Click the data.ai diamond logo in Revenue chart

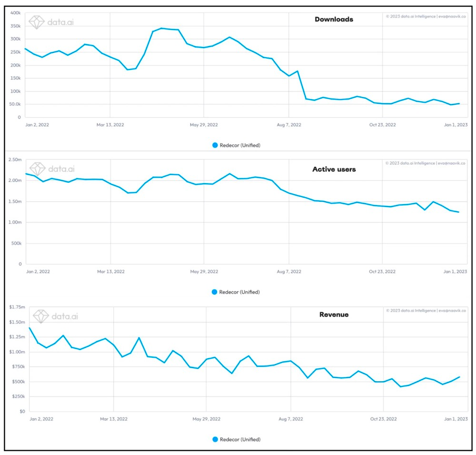(x=40, y=316)
